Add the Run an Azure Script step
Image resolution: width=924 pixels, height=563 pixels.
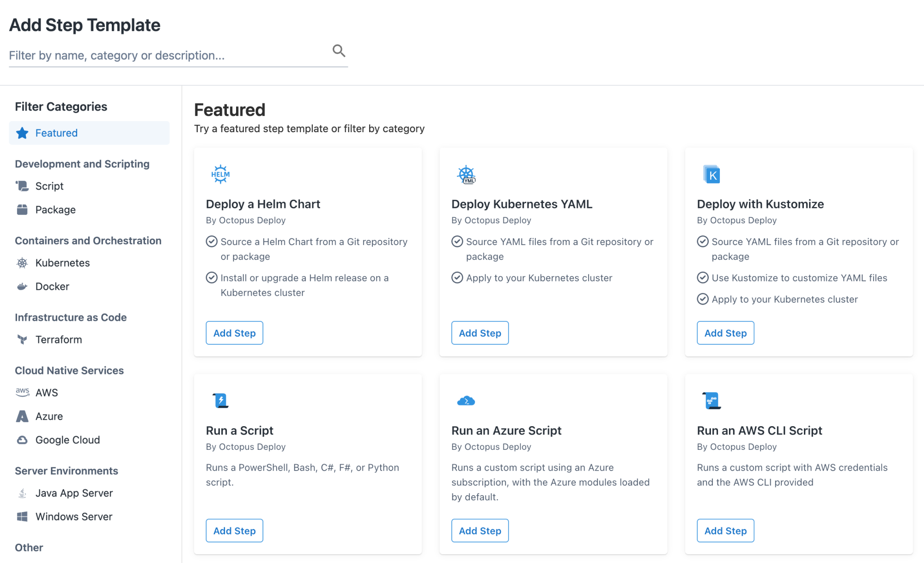tap(480, 531)
